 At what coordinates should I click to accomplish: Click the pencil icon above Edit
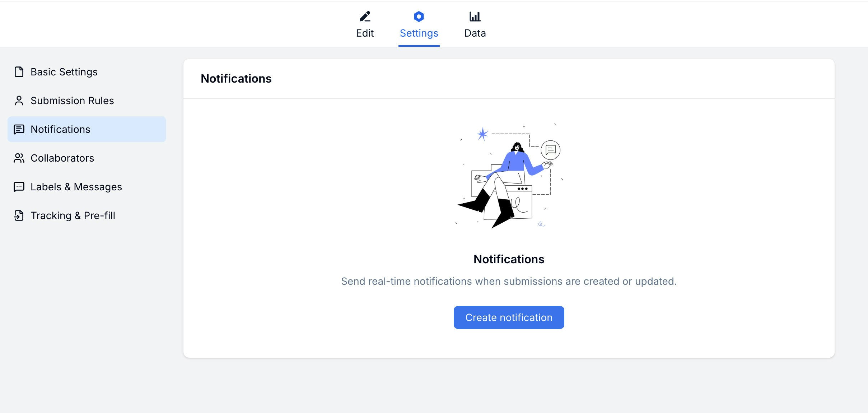point(365,16)
